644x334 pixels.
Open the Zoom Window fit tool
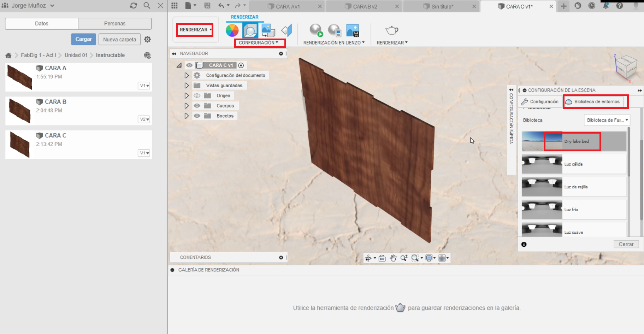tap(415, 258)
